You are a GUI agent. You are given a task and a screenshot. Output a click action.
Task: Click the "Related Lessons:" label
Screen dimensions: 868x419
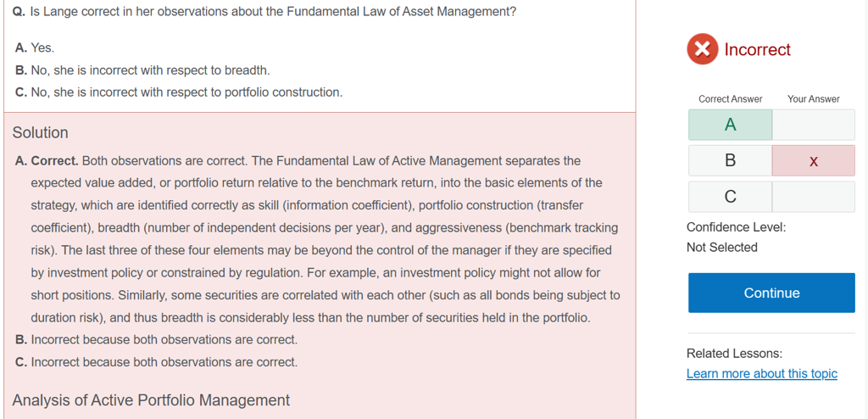pyautogui.click(x=734, y=354)
